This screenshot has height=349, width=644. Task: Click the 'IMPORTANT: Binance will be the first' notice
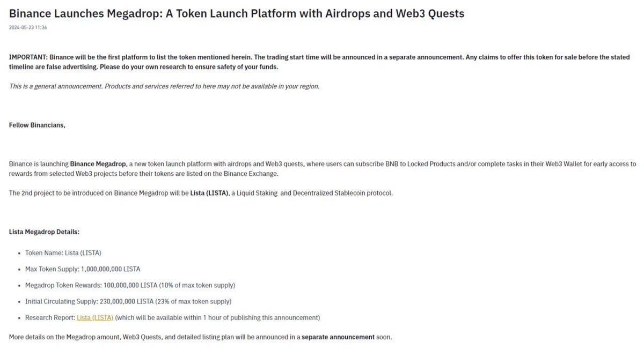pyautogui.click(x=319, y=62)
